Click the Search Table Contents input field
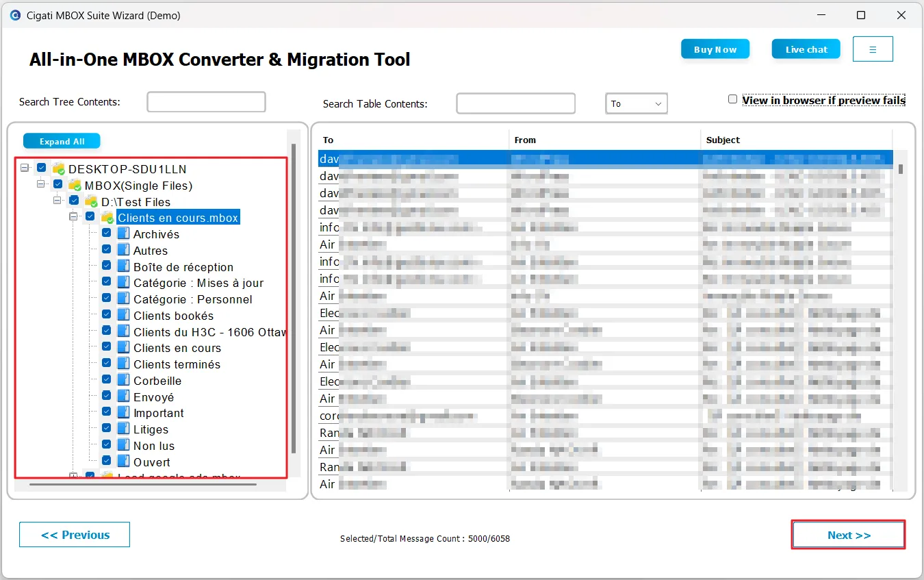 click(515, 103)
